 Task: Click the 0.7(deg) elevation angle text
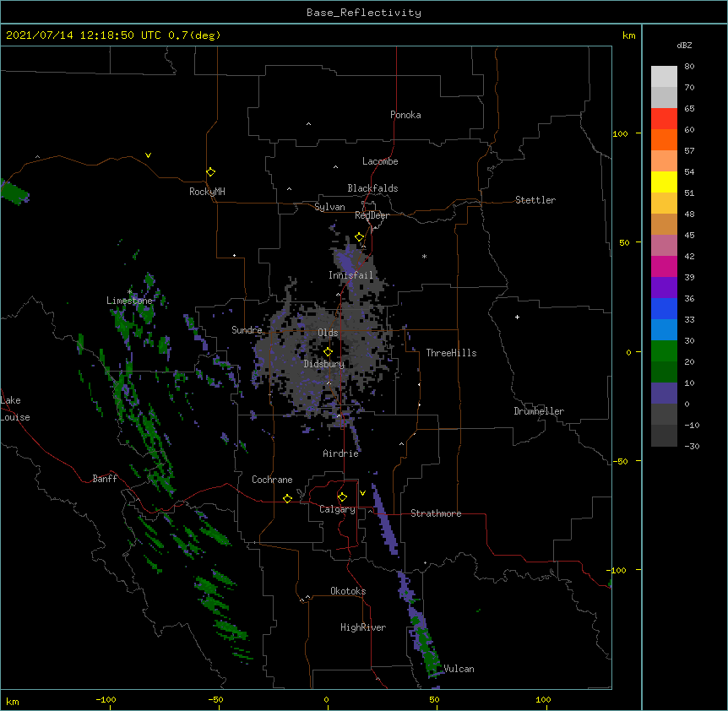194,35
